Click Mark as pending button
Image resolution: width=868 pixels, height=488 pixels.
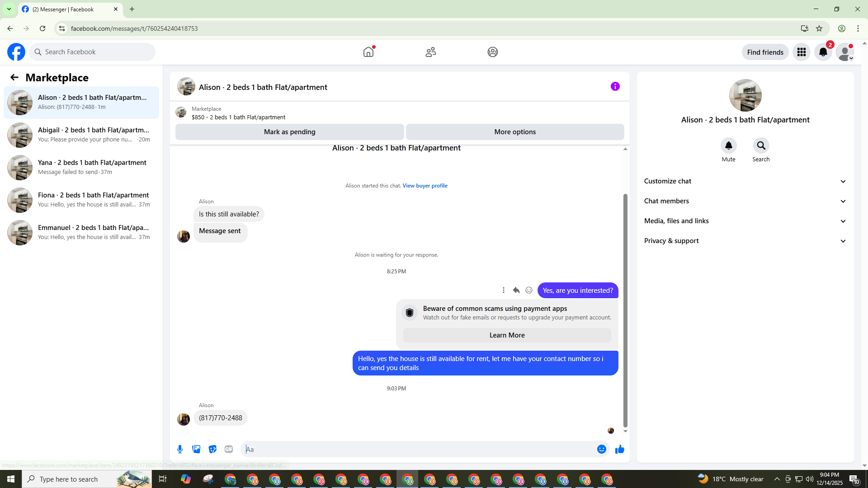tap(289, 132)
